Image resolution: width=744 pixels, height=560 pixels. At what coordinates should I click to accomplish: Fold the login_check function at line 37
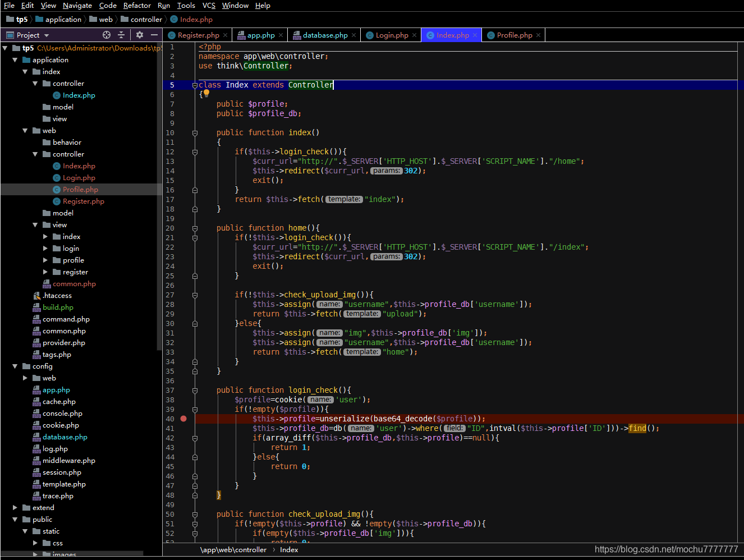click(195, 391)
